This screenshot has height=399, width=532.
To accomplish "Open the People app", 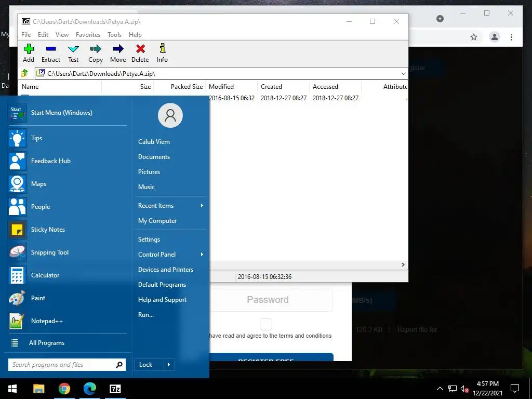I will [x=67, y=207].
